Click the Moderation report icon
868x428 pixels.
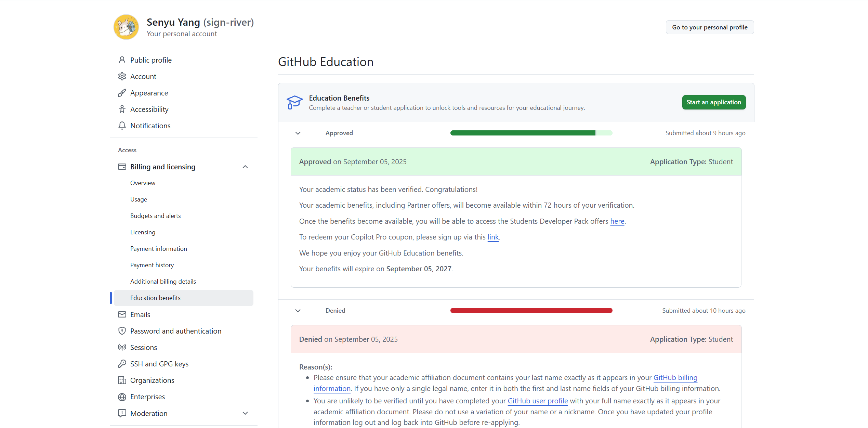tap(122, 413)
